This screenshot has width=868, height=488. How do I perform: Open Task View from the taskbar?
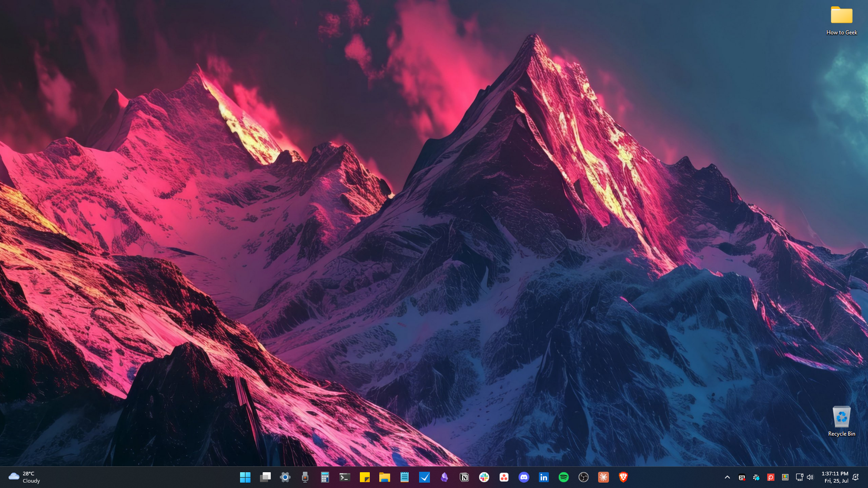click(x=265, y=477)
